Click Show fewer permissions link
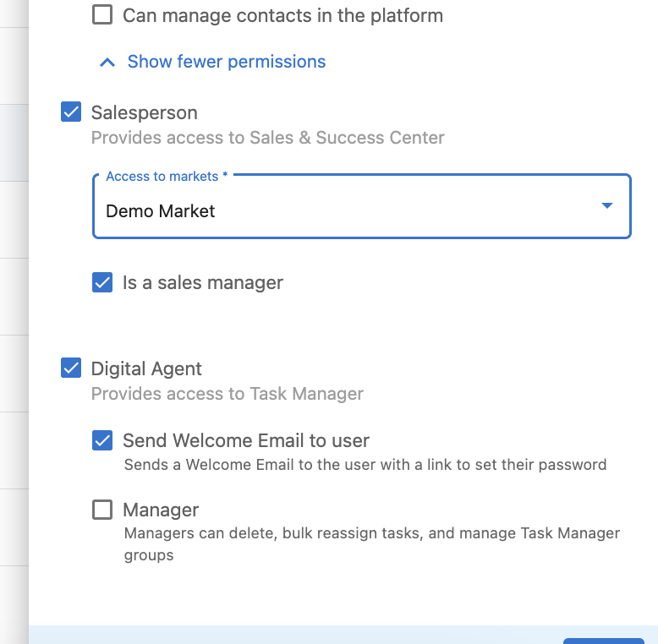 click(227, 62)
